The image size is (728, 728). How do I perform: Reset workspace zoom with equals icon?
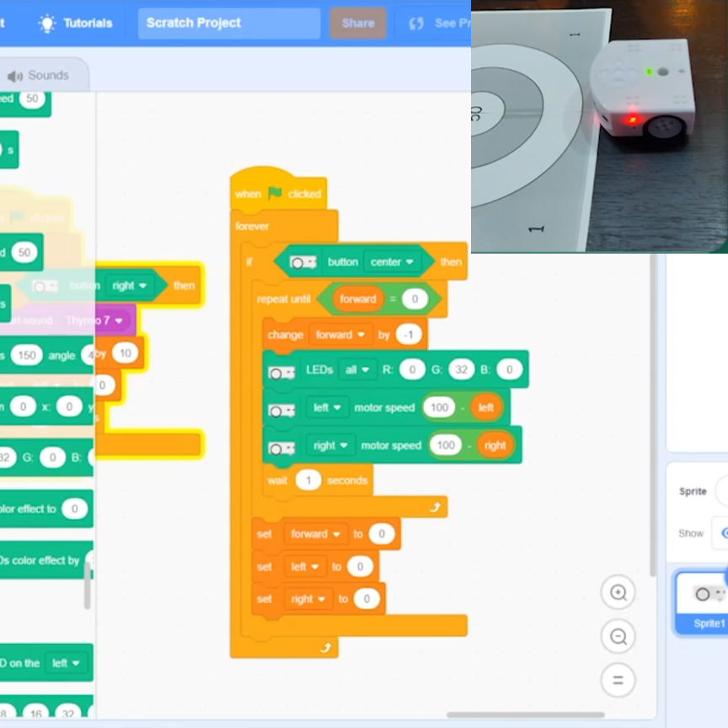[618, 680]
